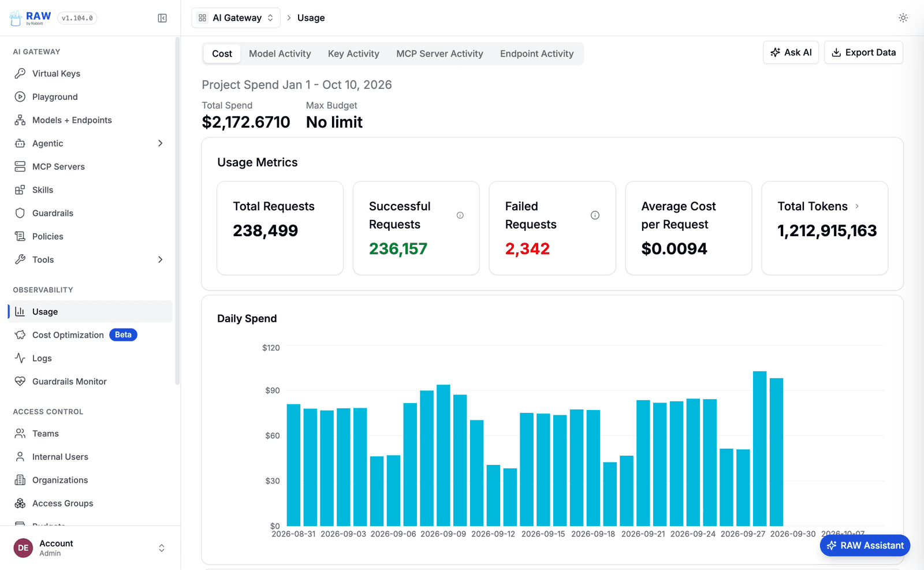Show info for Failed Requests
The image size is (924, 570).
click(595, 215)
